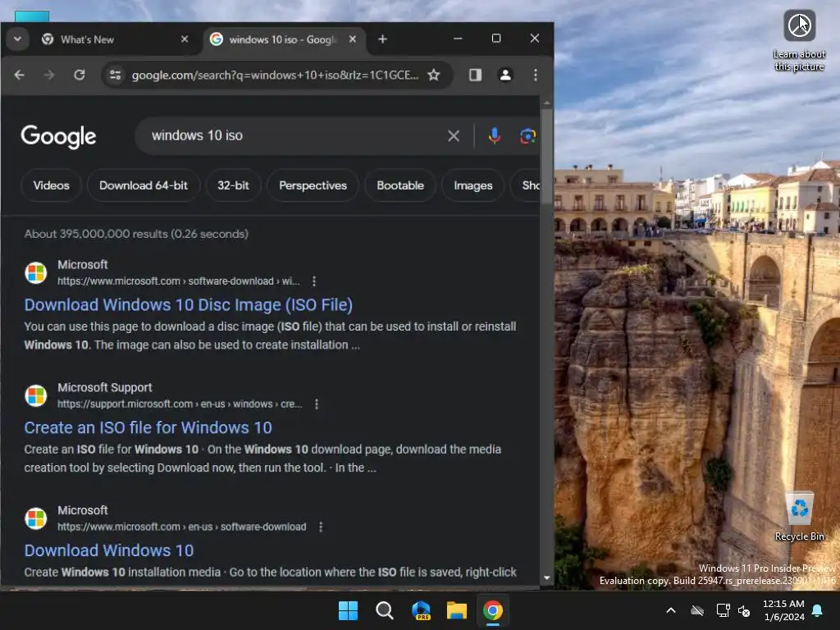
Task: Click Microsoft favicon of first result
Action: 36,272
